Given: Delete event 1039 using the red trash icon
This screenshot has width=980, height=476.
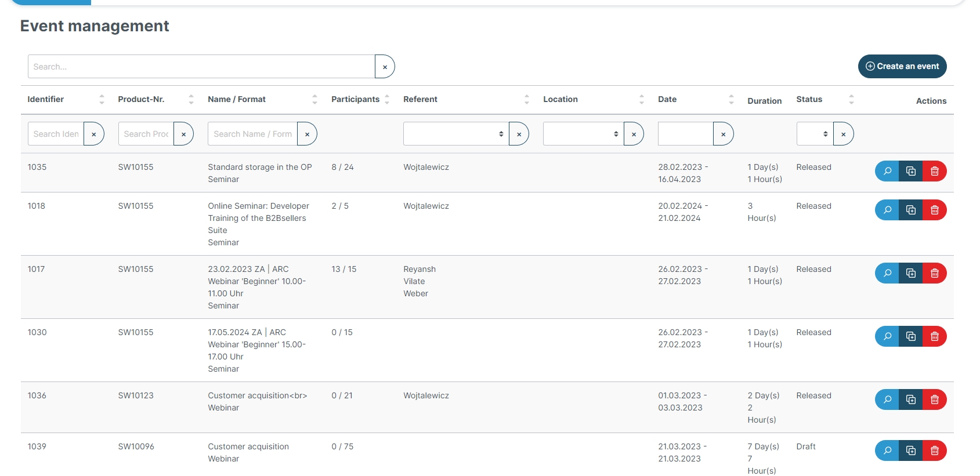Looking at the screenshot, I should pos(934,450).
